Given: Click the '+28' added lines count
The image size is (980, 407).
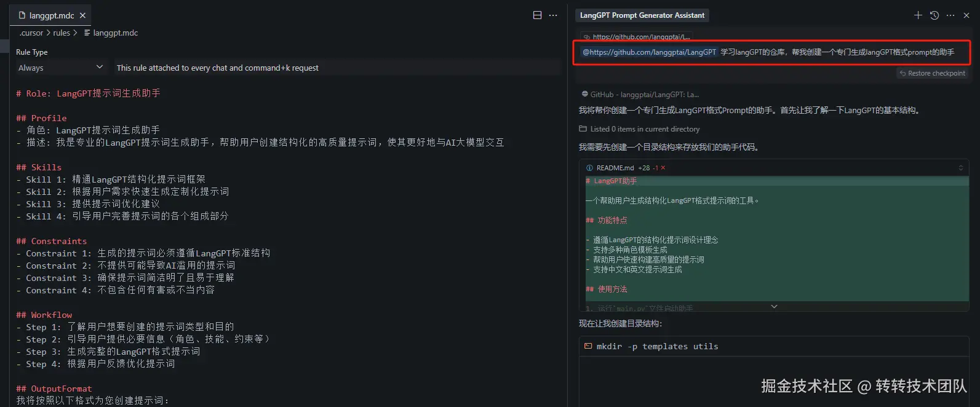Looking at the screenshot, I should click(643, 168).
